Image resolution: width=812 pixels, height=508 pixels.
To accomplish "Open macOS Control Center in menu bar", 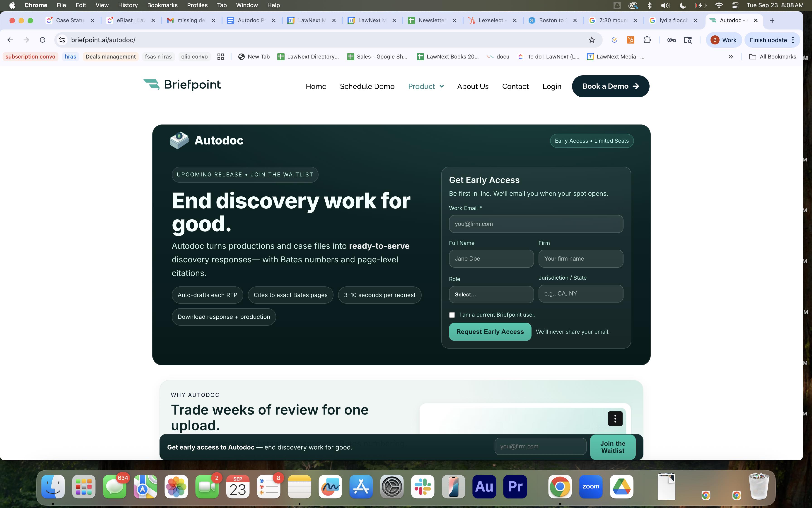I will click(x=735, y=5).
